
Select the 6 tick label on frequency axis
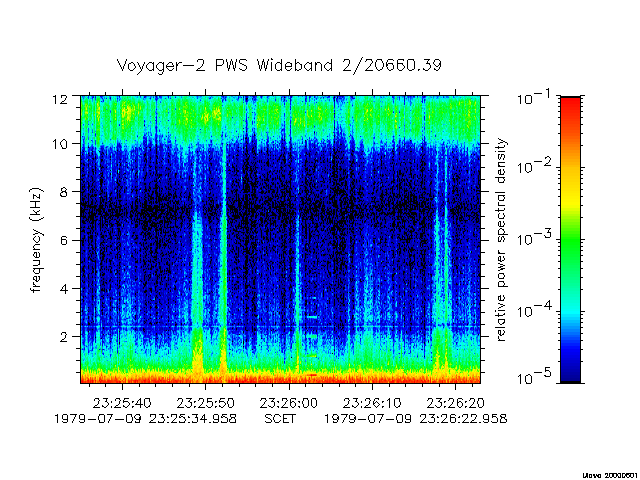coord(63,240)
